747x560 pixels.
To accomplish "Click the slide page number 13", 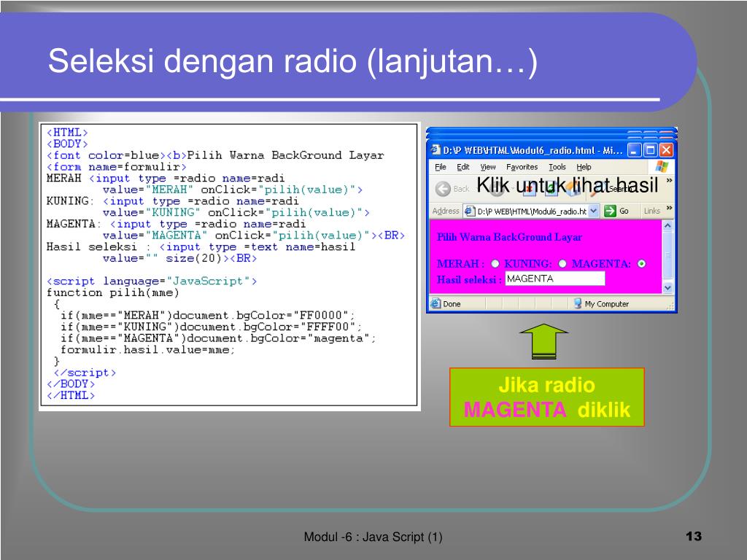I will [x=694, y=537].
